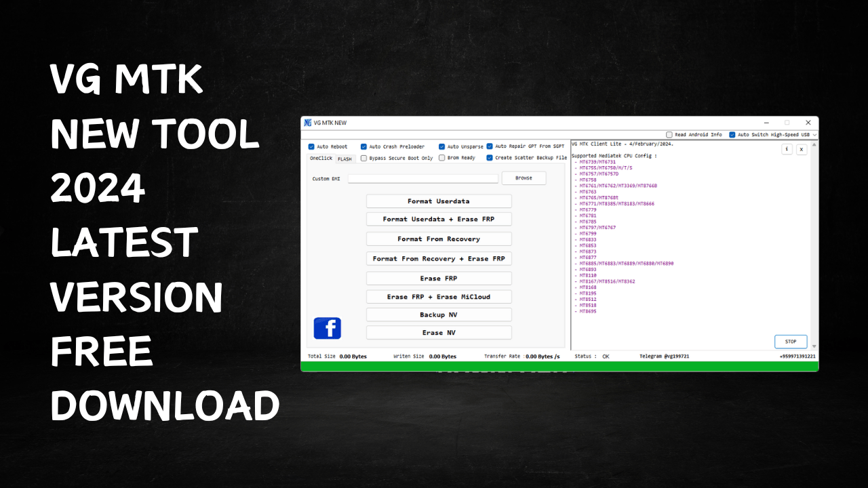This screenshot has height=488, width=868.
Task: Expand the top-right dropdown chevron
Action: point(814,135)
